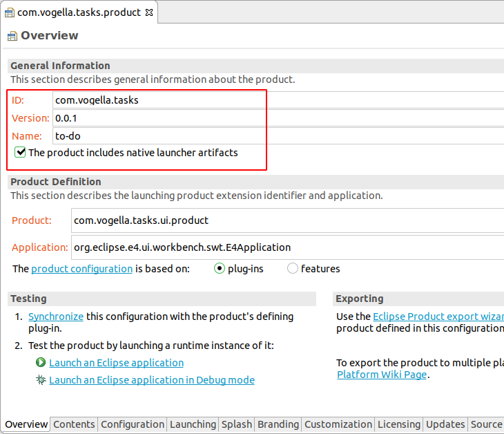Open the Eclipse Product export wizard link
504x434 pixels.
438,317
